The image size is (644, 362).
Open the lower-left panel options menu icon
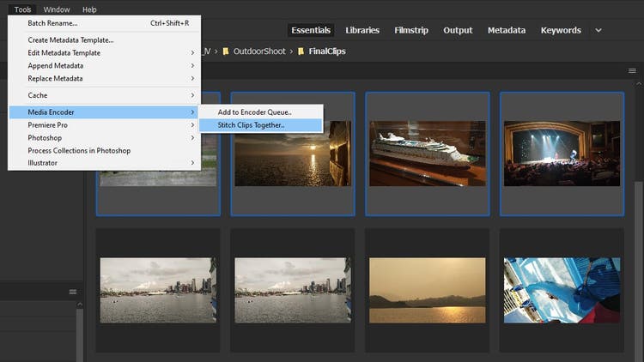click(73, 292)
